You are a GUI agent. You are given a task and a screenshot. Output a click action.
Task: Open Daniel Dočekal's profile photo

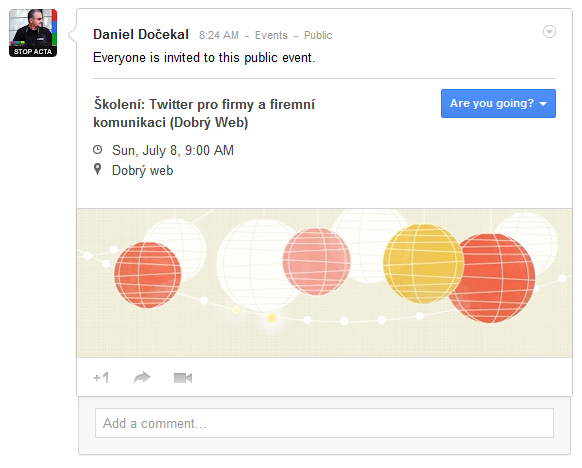click(33, 33)
